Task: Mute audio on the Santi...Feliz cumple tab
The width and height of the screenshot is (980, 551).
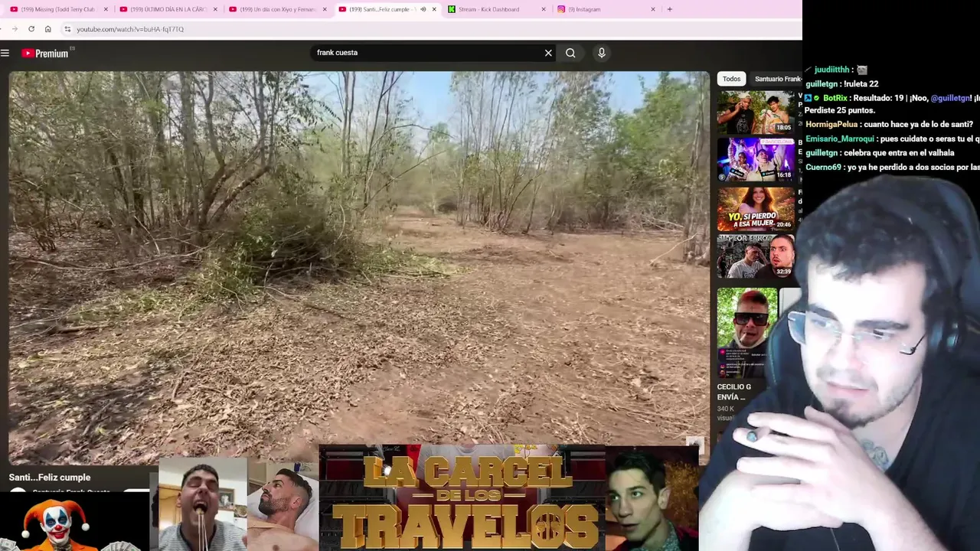Action: pyautogui.click(x=423, y=9)
